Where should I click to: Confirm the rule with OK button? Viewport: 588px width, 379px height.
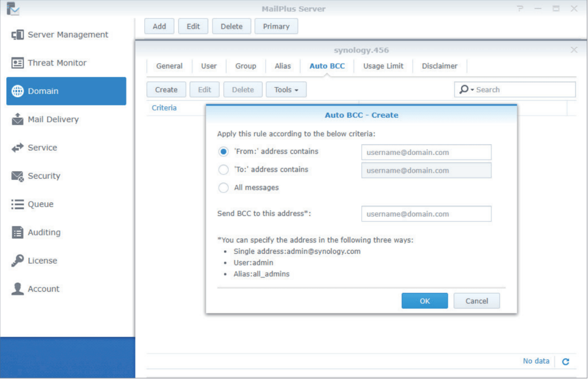coord(424,301)
